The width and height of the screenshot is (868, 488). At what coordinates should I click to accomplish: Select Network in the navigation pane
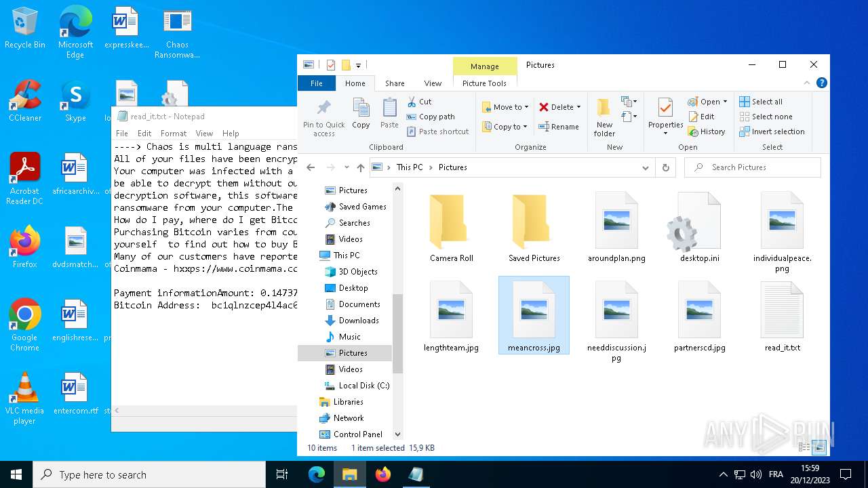point(342,418)
